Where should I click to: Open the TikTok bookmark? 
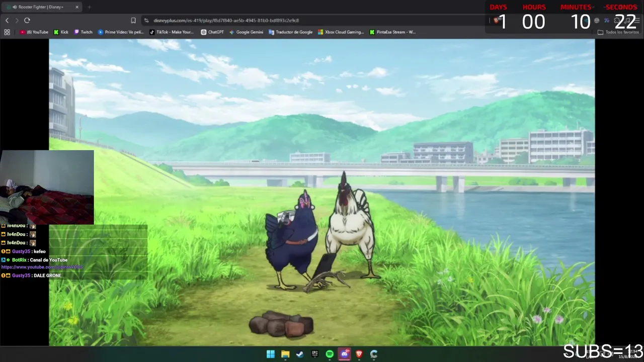(x=172, y=32)
